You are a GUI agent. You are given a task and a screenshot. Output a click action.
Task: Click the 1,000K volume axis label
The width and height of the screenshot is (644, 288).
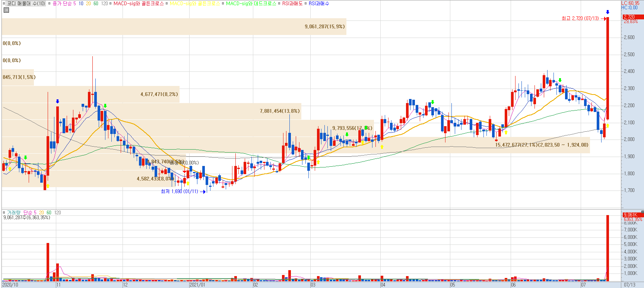point(631,273)
